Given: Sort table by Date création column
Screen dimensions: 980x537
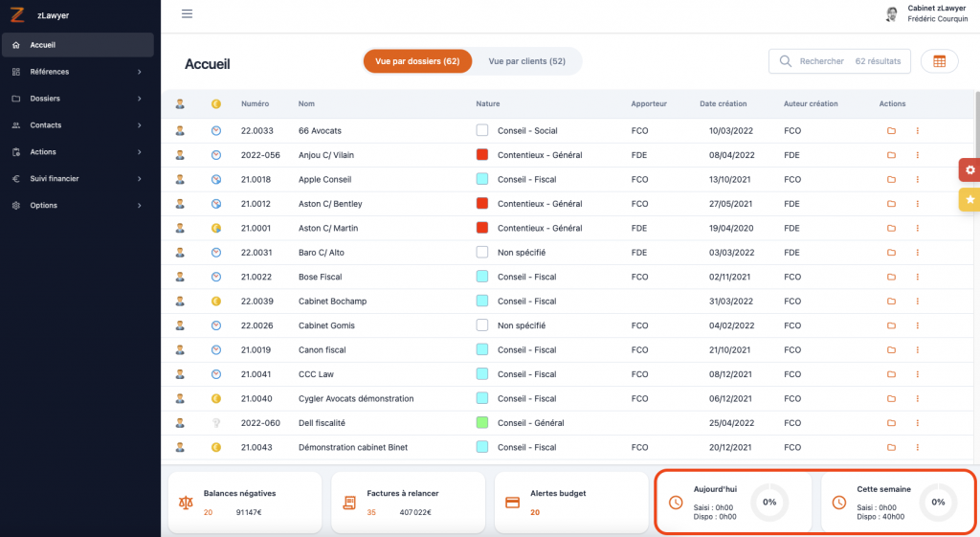Looking at the screenshot, I should (x=723, y=104).
